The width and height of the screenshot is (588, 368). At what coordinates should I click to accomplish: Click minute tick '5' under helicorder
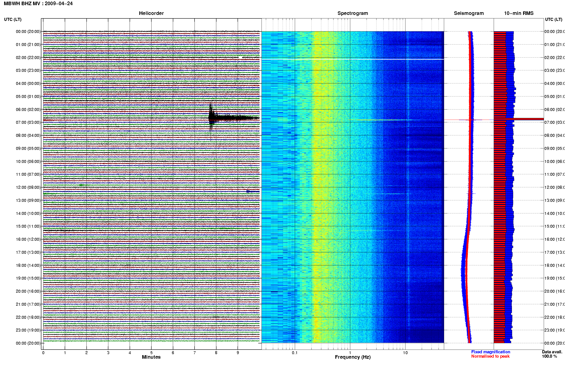pos(151,353)
